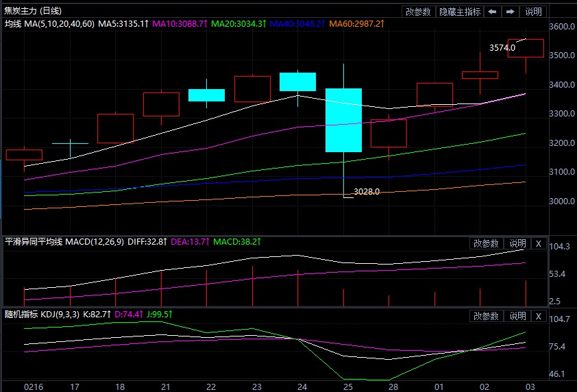Open 改参数 for the KDJ panel
Screen dimensions: 577x392
point(486,316)
